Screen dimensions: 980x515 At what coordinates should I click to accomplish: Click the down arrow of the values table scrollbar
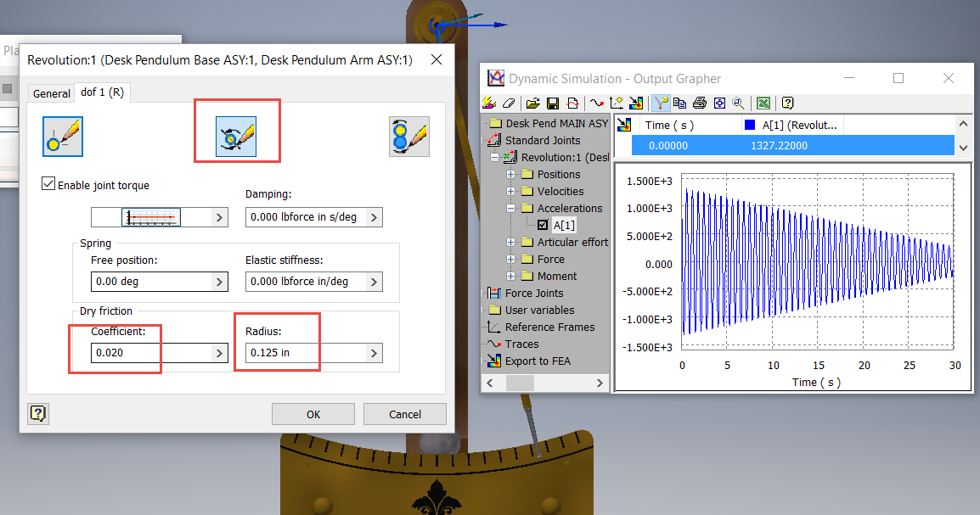963,148
